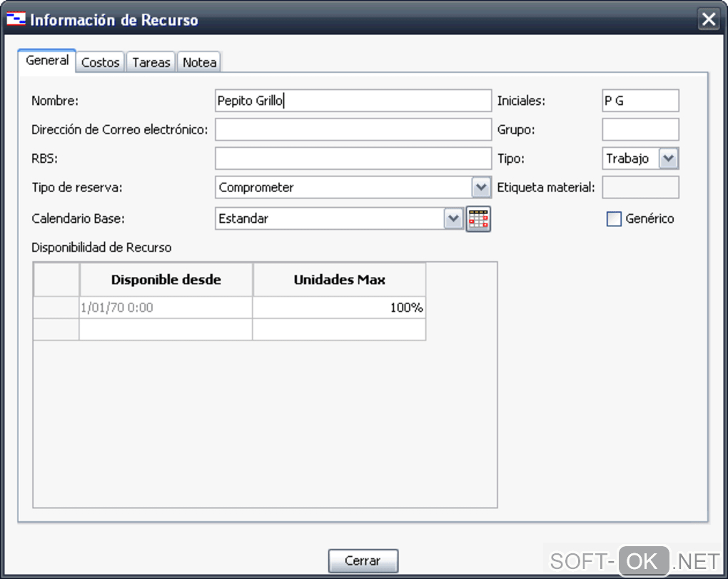Click the Unidades Max column header

point(340,280)
